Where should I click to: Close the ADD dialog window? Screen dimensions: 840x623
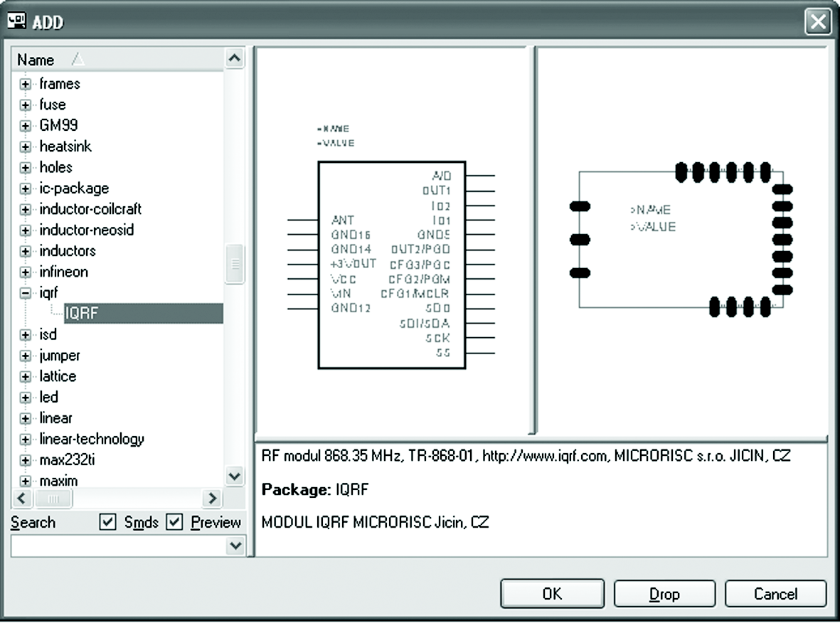(817, 21)
